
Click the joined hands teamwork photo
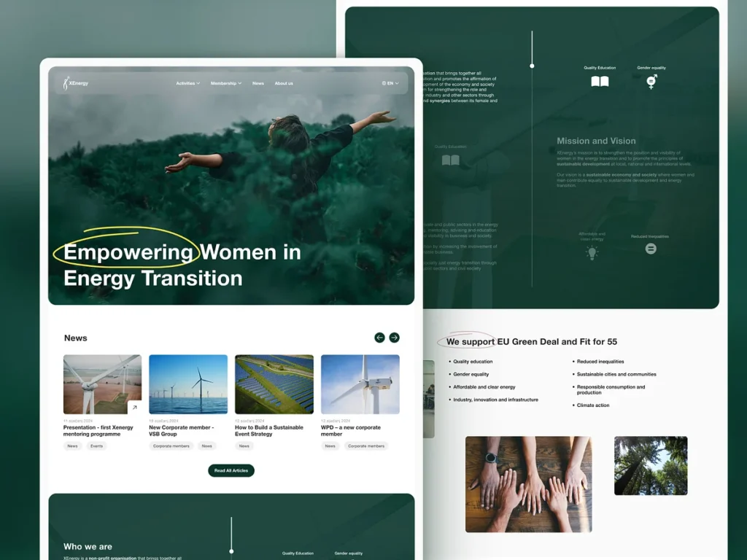coord(529,483)
